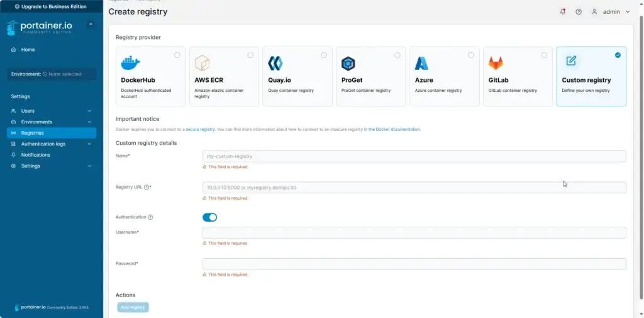Click the Password input field
This screenshot has height=318, width=644.
click(414, 264)
